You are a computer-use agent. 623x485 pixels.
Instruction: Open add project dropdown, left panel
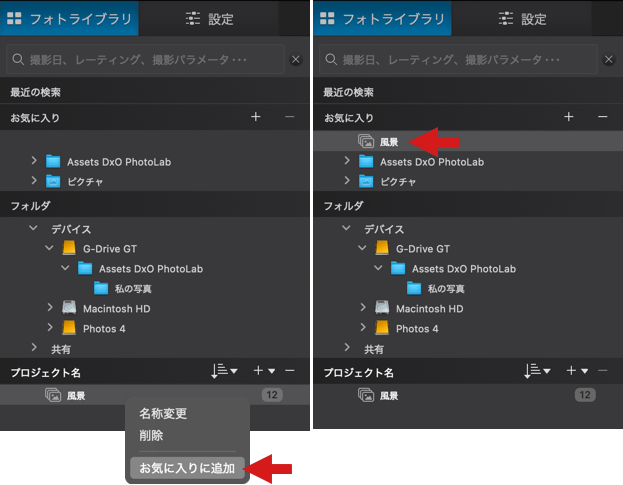pos(265,371)
